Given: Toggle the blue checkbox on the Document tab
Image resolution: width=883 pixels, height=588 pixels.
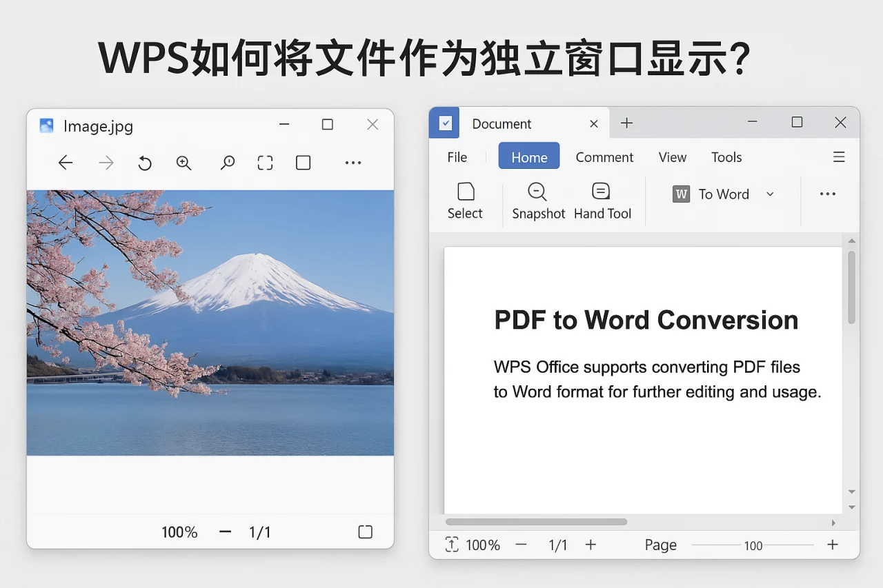Looking at the screenshot, I should coord(444,123).
